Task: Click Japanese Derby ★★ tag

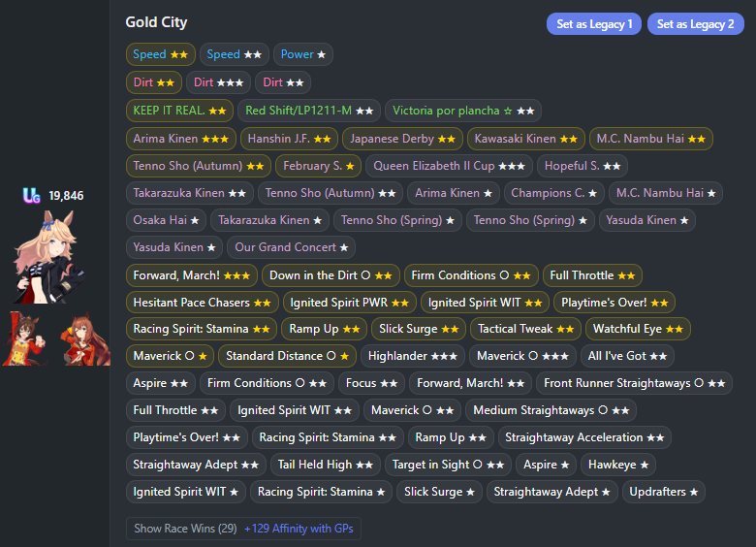Action: pos(402,139)
